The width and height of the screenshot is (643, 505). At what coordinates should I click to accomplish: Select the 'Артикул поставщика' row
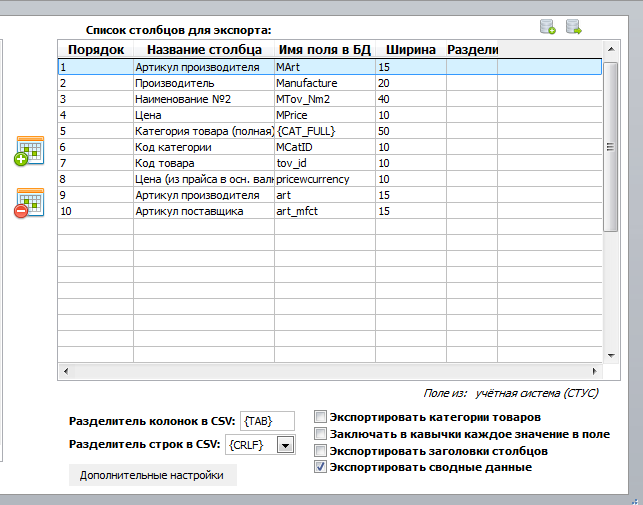330,211
